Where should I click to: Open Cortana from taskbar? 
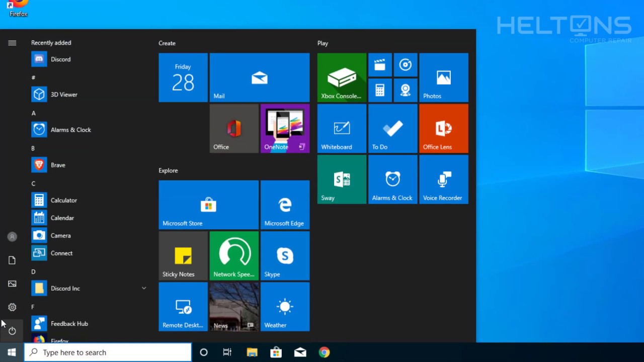click(204, 352)
